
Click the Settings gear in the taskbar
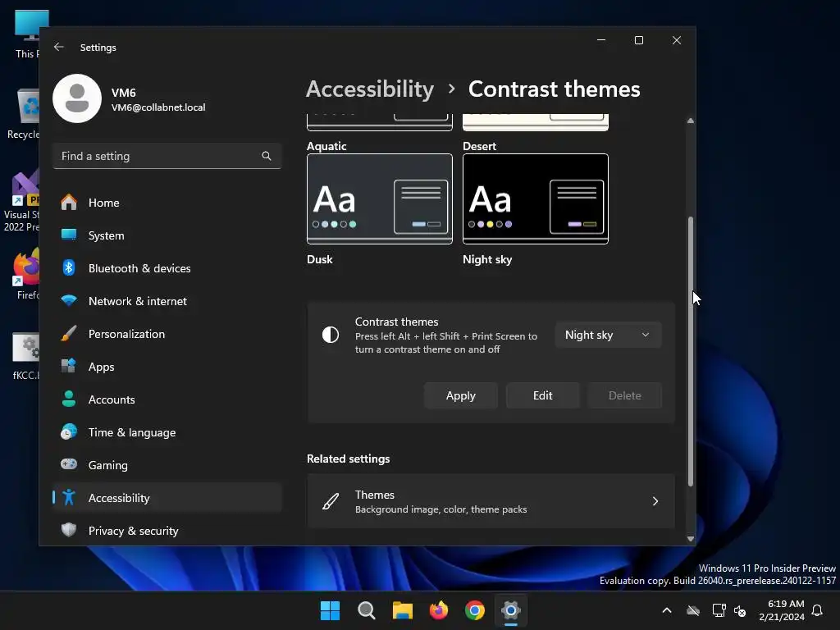511,610
